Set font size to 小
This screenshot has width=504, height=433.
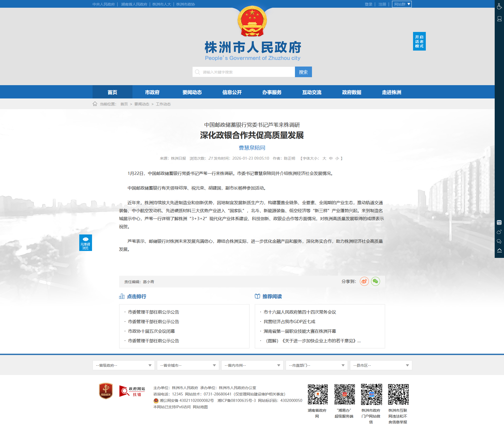tap(337, 159)
